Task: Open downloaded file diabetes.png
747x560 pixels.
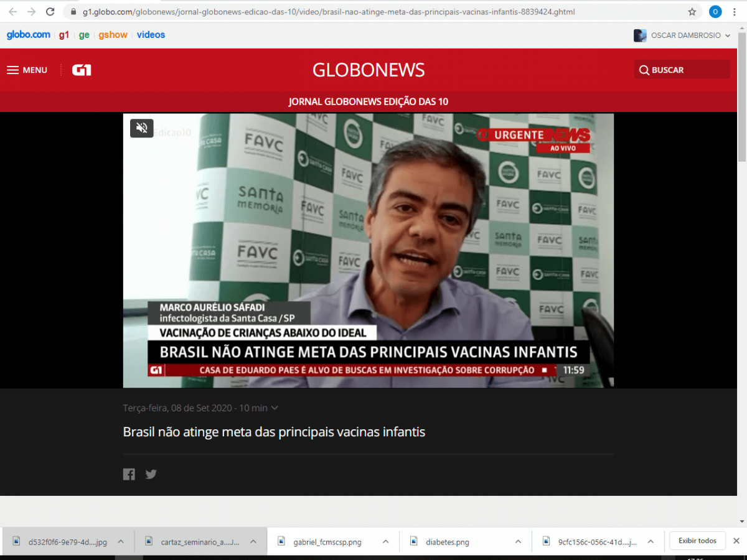Action: [448, 542]
